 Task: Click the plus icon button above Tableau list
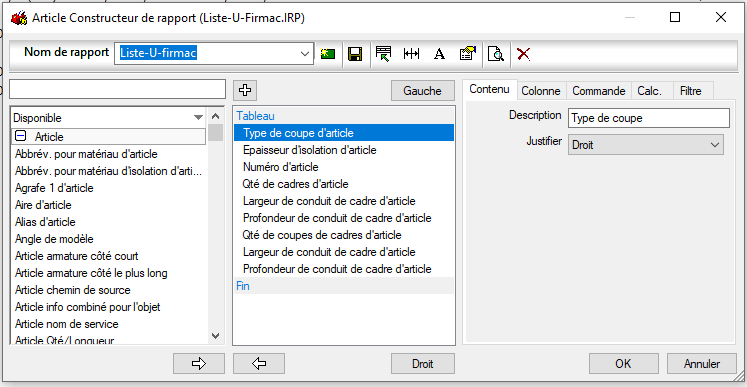pyautogui.click(x=244, y=90)
